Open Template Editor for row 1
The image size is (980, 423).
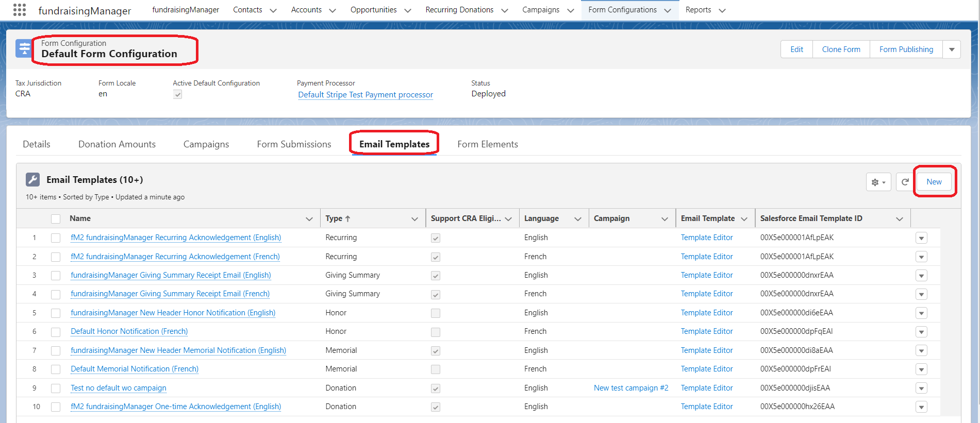pyautogui.click(x=707, y=238)
